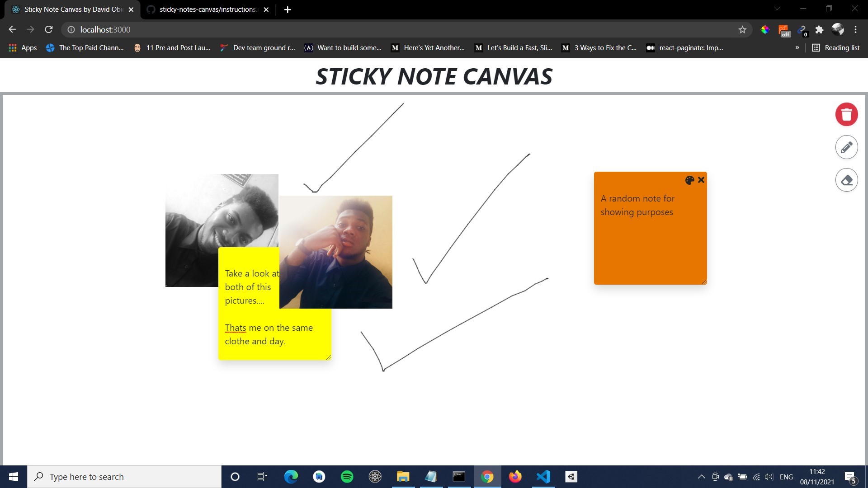Open the Reading list

(836, 47)
